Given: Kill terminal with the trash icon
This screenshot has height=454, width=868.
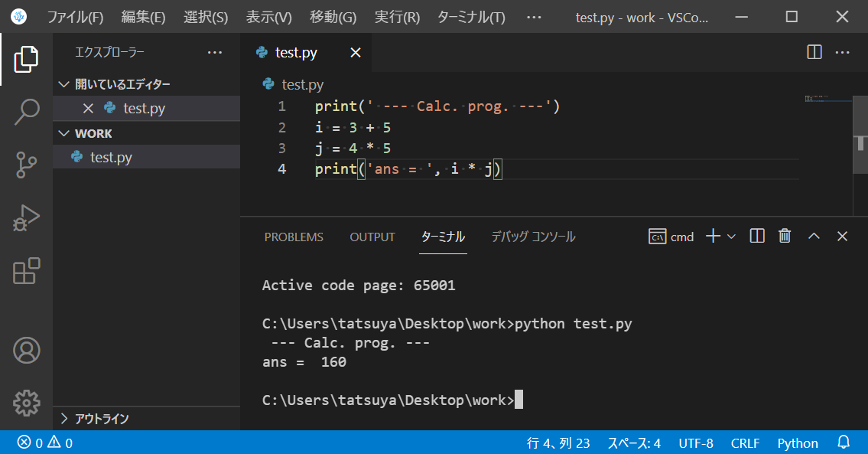Looking at the screenshot, I should tap(785, 237).
